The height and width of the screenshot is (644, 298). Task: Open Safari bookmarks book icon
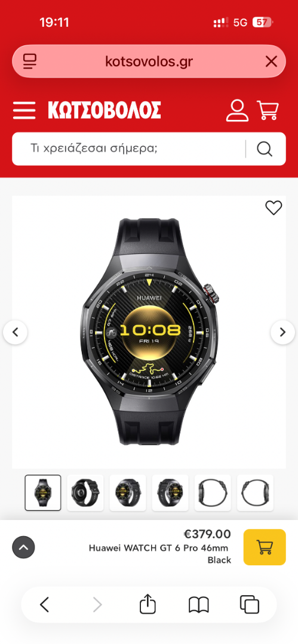point(199,605)
